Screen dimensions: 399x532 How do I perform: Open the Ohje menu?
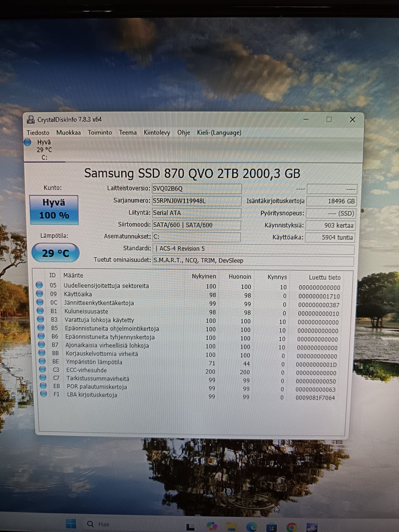click(x=184, y=133)
